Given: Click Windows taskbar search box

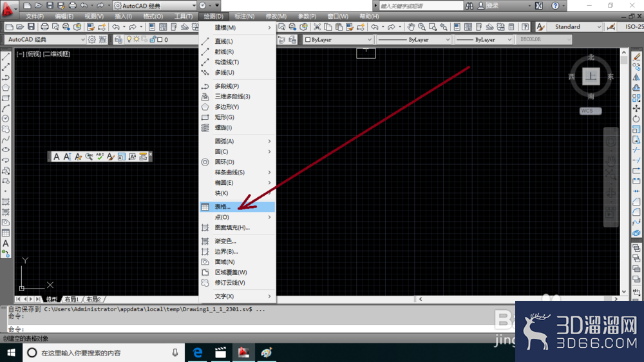Looking at the screenshot, I should (104, 353).
